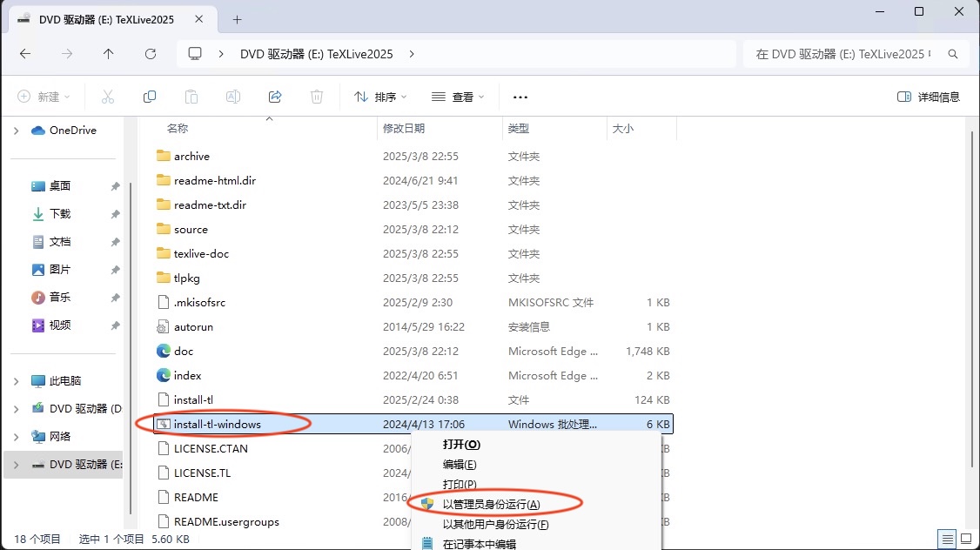Open a new tab with plus button
980x550 pixels.
click(237, 19)
